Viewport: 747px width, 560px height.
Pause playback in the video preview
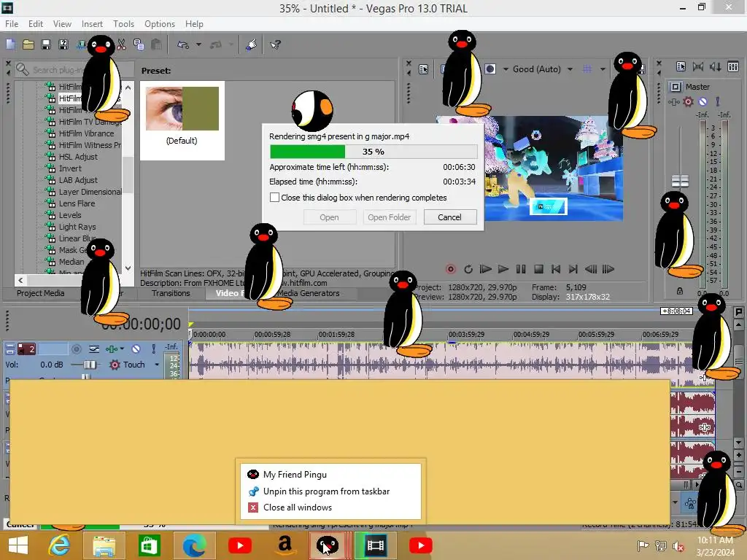click(521, 269)
